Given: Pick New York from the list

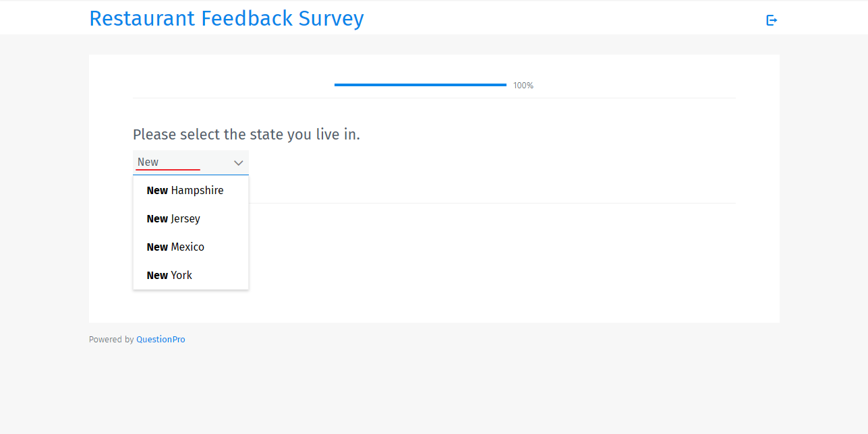Looking at the screenshot, I should [169, 275].
